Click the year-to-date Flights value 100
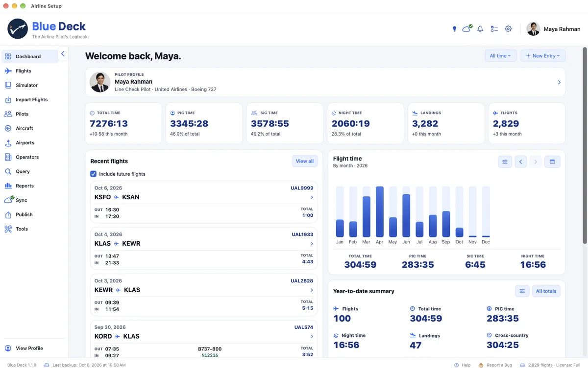This screenshot has width=588, height=372. [x=342, y=319]
